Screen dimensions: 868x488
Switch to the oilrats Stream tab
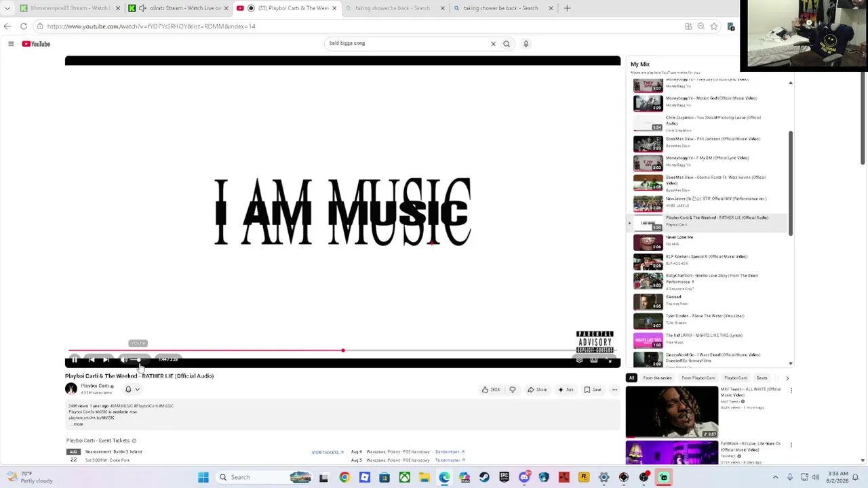point(179,8)
